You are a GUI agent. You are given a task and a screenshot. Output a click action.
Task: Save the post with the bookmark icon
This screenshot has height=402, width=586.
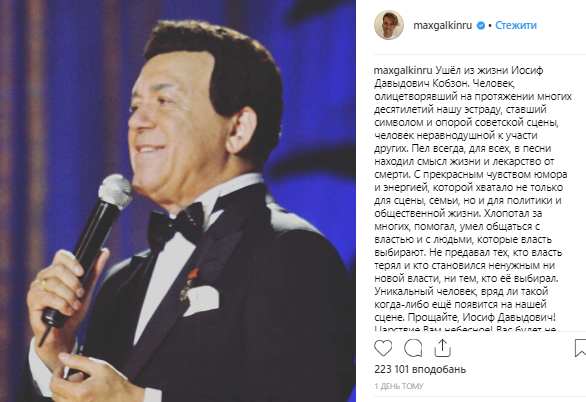(x=580, y=348)
